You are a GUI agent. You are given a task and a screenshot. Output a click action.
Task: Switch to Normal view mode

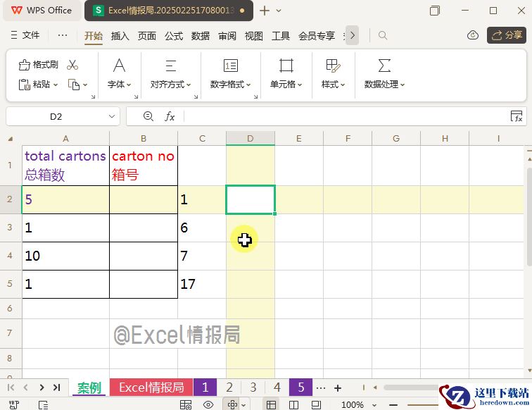(271, 405)
